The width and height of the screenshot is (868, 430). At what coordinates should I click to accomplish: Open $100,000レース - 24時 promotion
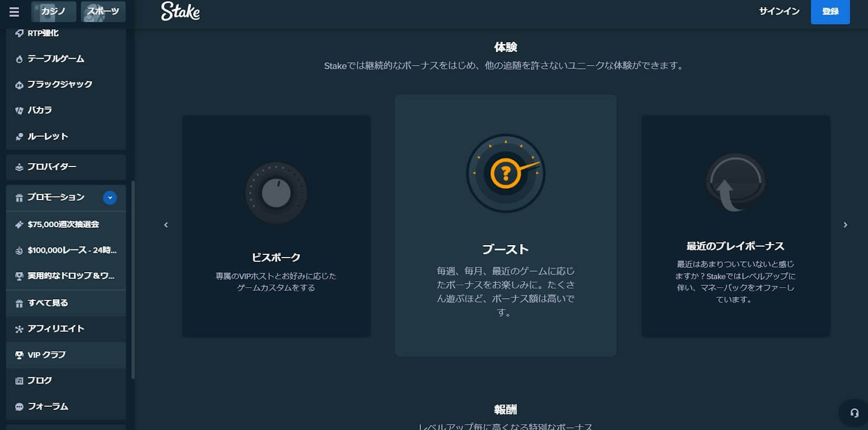(66, 250)
